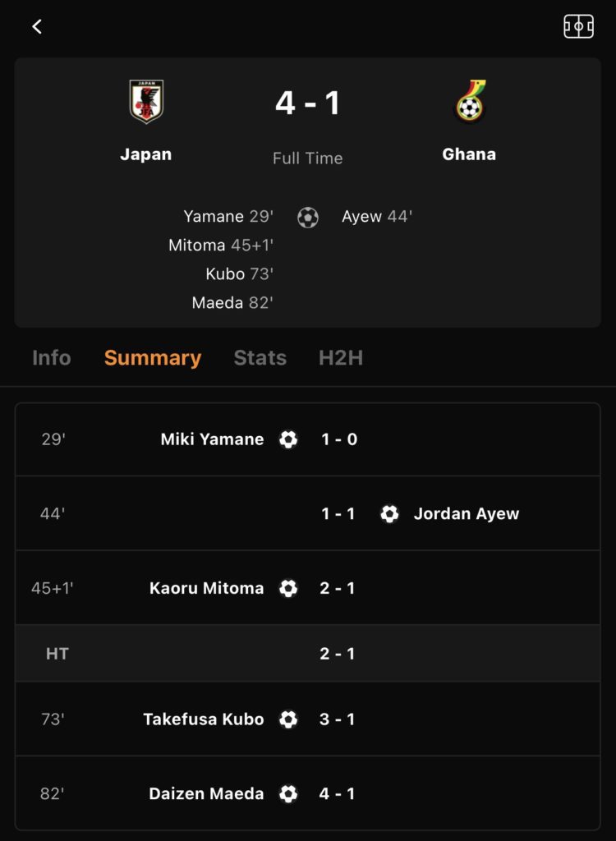616x841 pixels.
Task: Click goal ball icon beside Miki Yamane
Action: [x=288, y=439]
